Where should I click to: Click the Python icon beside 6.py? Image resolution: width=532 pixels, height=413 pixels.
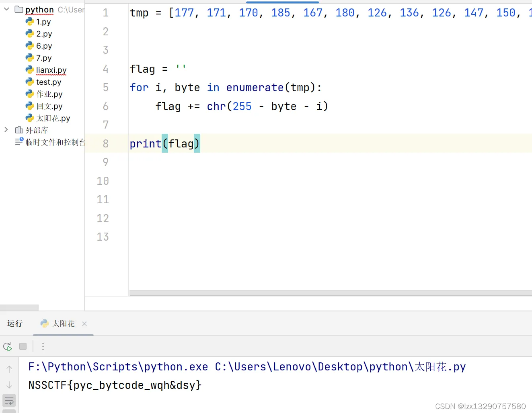pos(30,46)
